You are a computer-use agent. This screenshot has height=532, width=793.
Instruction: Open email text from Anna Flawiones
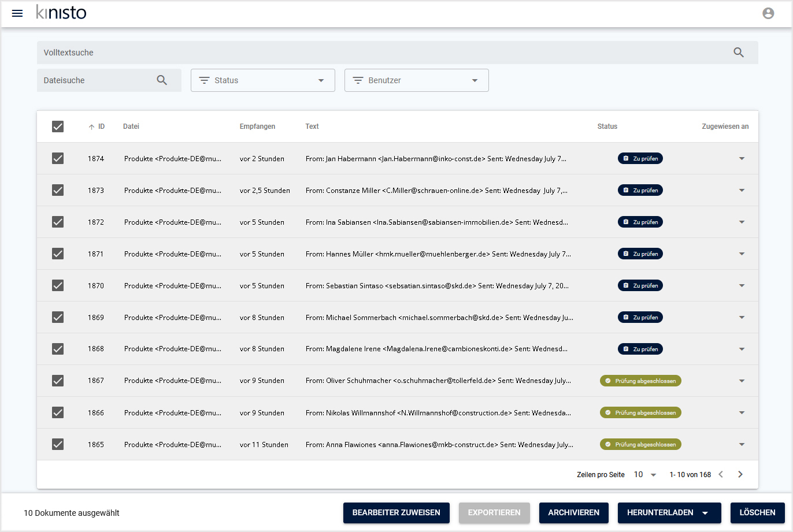point(440,444)
